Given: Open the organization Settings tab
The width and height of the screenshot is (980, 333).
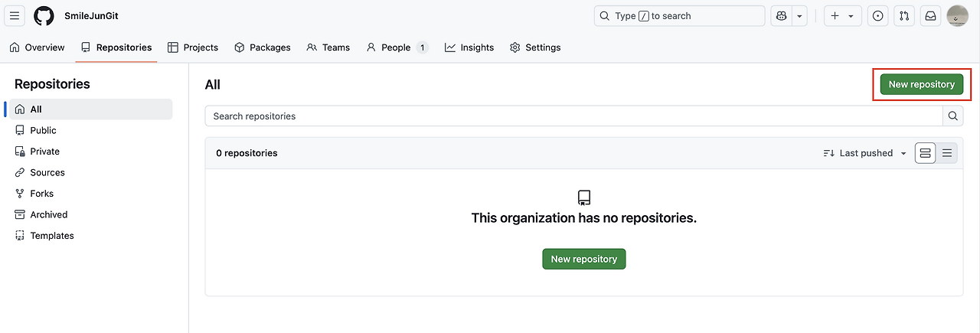Looking at the screenshot, I should click(x=535, y=47).
